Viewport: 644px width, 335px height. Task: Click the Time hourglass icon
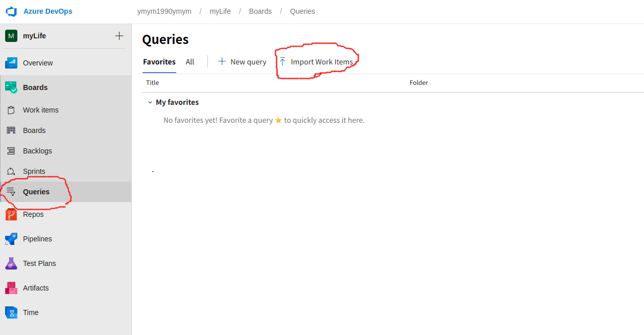tap(11, 312)
